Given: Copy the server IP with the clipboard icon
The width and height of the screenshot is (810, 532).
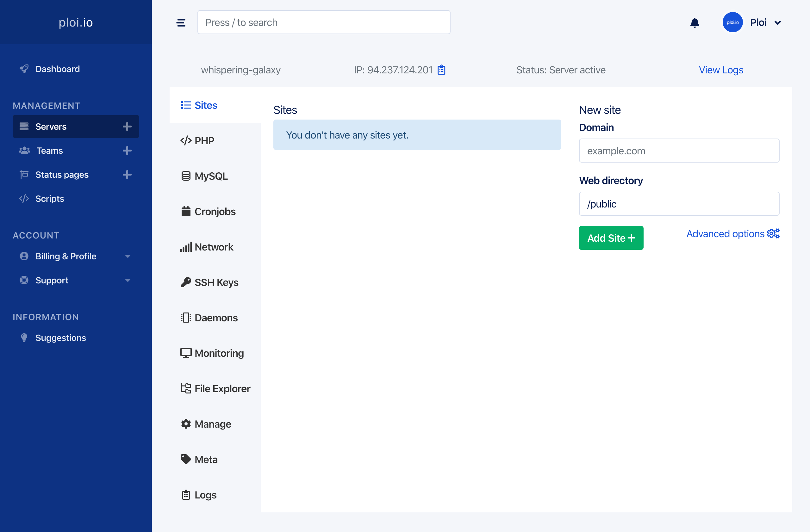Looking at the screenshot, I should pos(441,70).
